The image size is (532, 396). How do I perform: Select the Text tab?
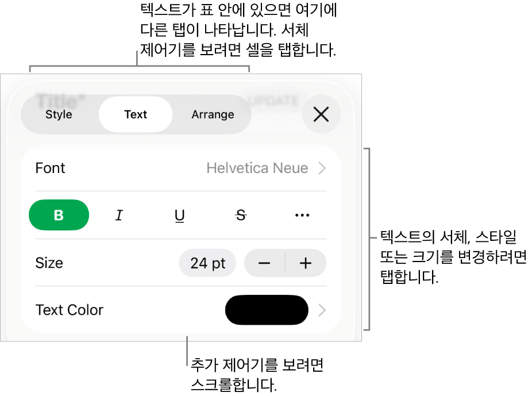click(x=136, y=114)
